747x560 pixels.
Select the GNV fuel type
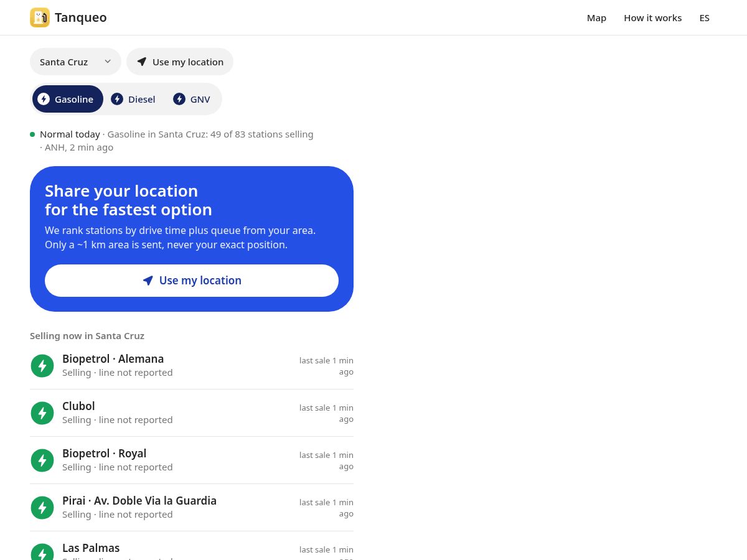coord(192,99)
